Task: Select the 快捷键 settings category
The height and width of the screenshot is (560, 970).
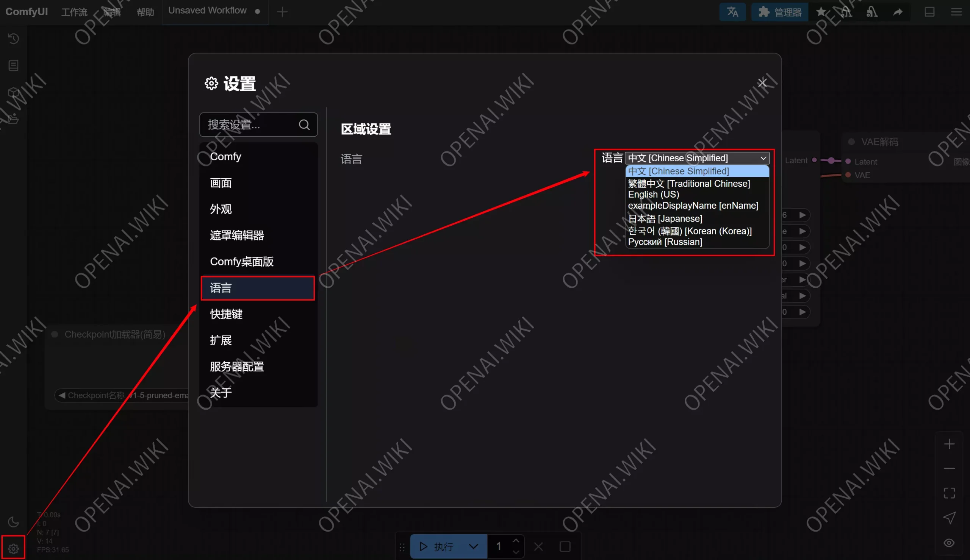Action: click(x=258, y=314)
